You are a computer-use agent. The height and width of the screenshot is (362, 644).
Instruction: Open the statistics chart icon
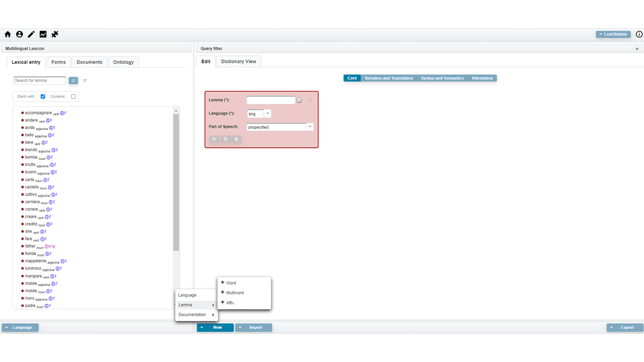43,34
